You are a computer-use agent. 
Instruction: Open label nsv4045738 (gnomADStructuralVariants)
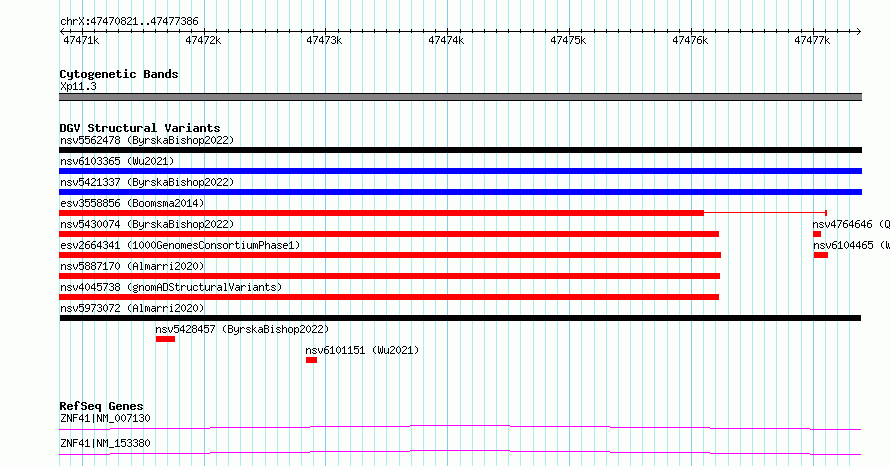point(171,287)
